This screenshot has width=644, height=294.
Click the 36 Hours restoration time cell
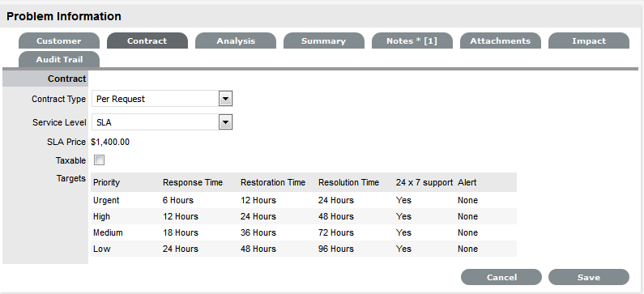click(x=258, y=232)
